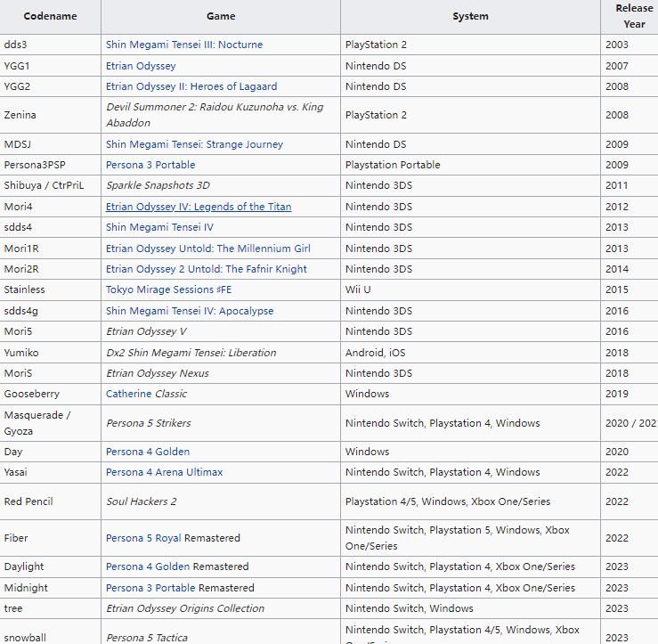The height and width of the screenshot is (644, 658).
Task: Click Nintendo Switch, Windows cell in tree row
Action: click(470, 608)
